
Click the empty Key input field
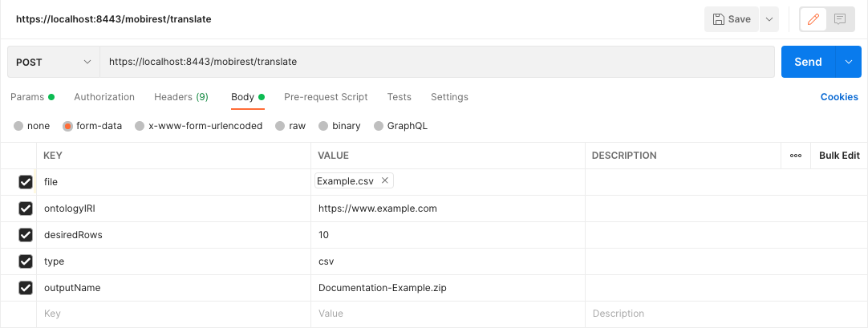[174, 314]
